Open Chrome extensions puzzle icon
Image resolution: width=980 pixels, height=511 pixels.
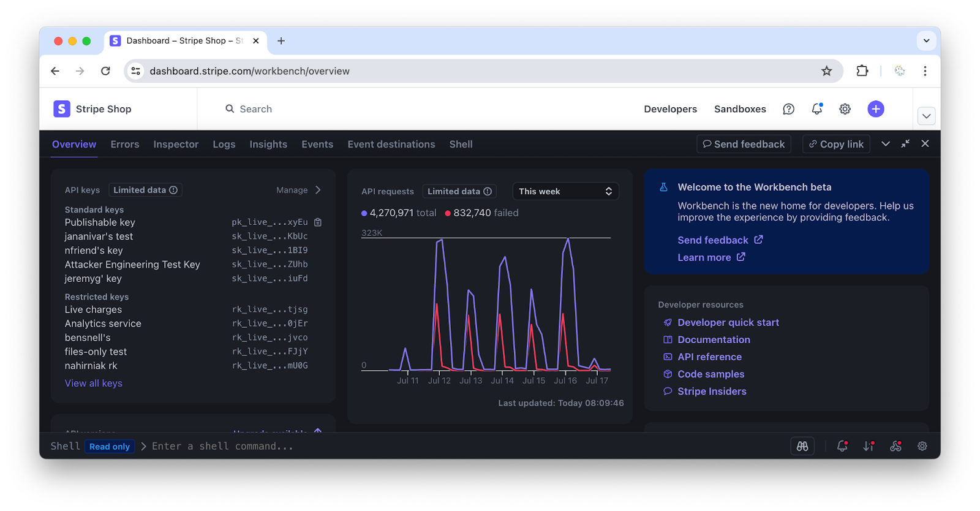pyautogui.click(x=862, y=71)
